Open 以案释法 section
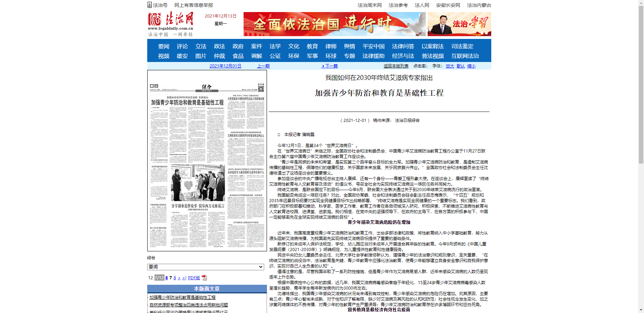The width and height of the screenshot is (644, 313). (x=433, y=46)
